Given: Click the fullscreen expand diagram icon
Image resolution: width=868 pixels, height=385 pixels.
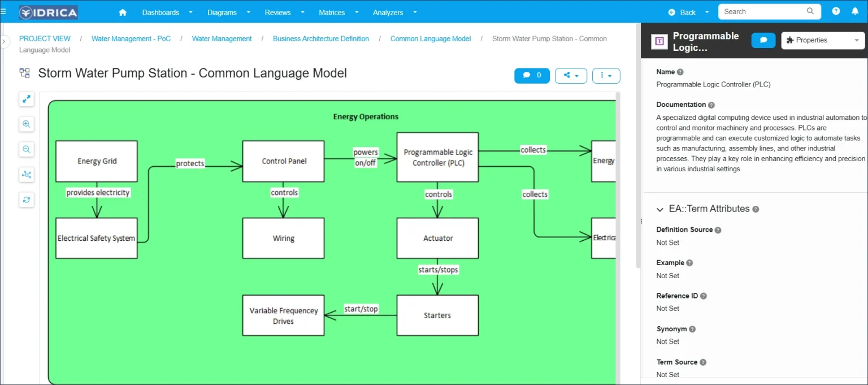Looking at the screenshot, I should pos(27,99).
